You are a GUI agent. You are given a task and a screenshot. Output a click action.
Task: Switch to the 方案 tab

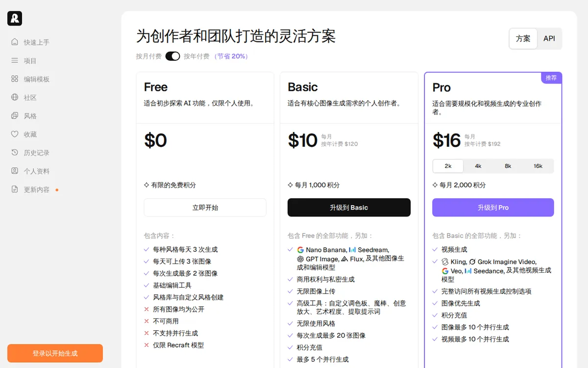[523, 38]
